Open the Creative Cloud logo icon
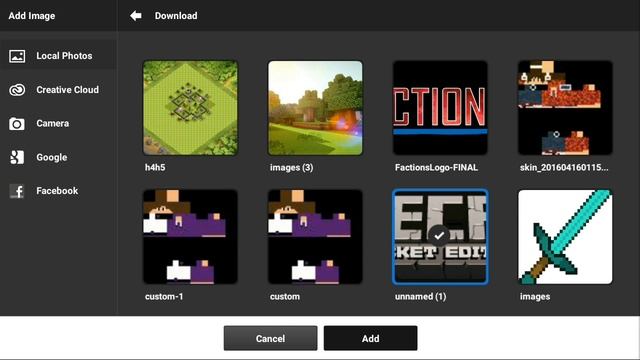The height and width of the screenshot is (360, 640). pos(17,90)
